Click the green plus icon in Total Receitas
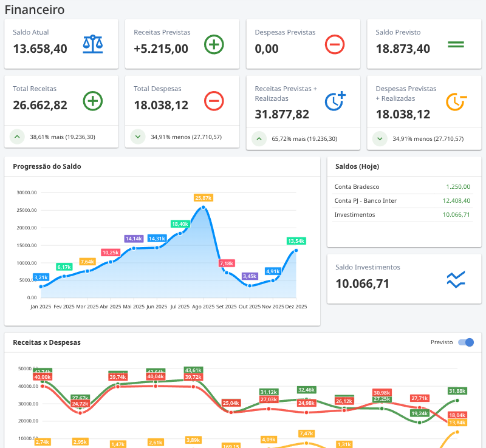 click(x=93, y=101)
